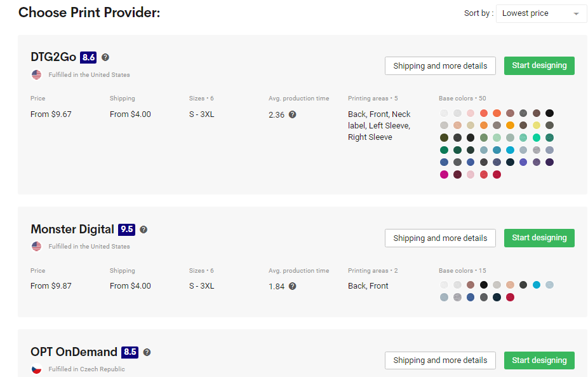Open the DTG2Go rating info tooltip
588x377 pixels.
click(x=105, y=57)
